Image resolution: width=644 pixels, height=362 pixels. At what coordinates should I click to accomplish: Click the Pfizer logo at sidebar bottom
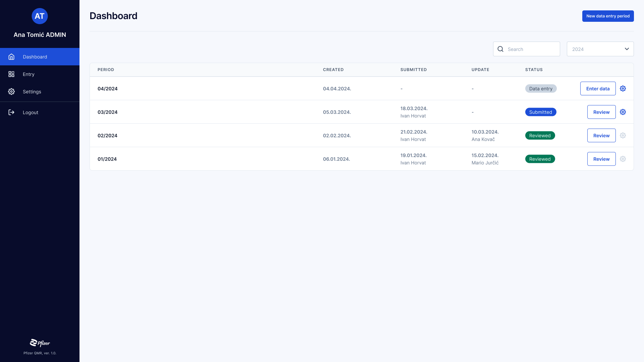[40, 343]
